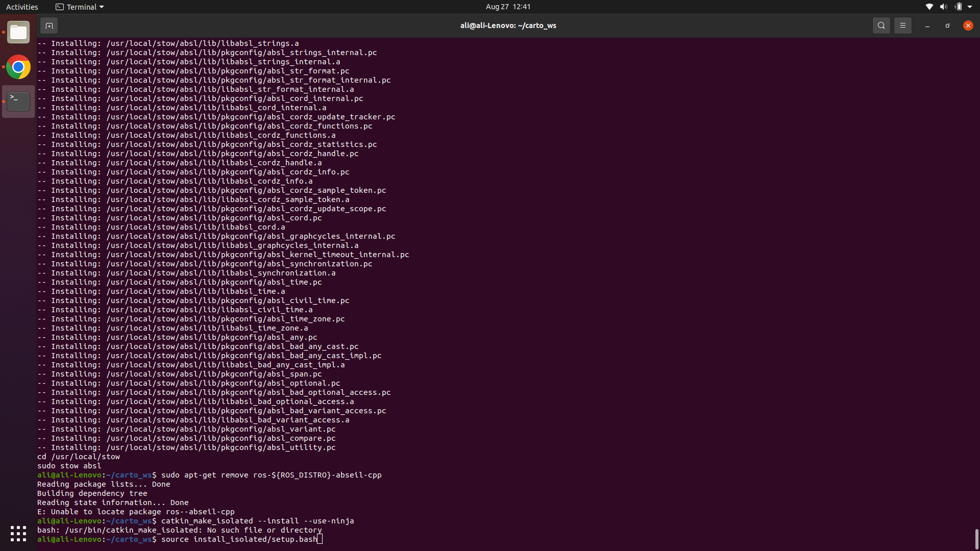The width and height of the screenshot is (980, 551).
Task: Open the Activities overview
Action: coord(22,7)
